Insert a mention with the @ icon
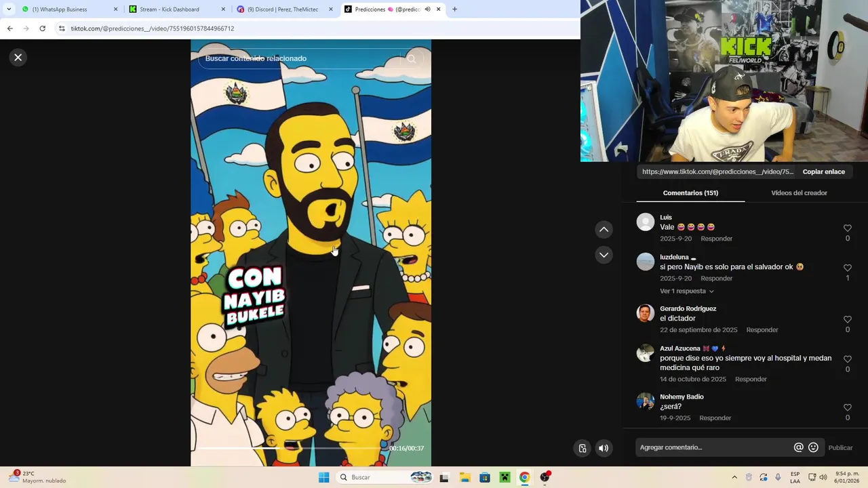The height and width of the screenshot is (488, 868). pyautogui.click(x=798, y=447)
